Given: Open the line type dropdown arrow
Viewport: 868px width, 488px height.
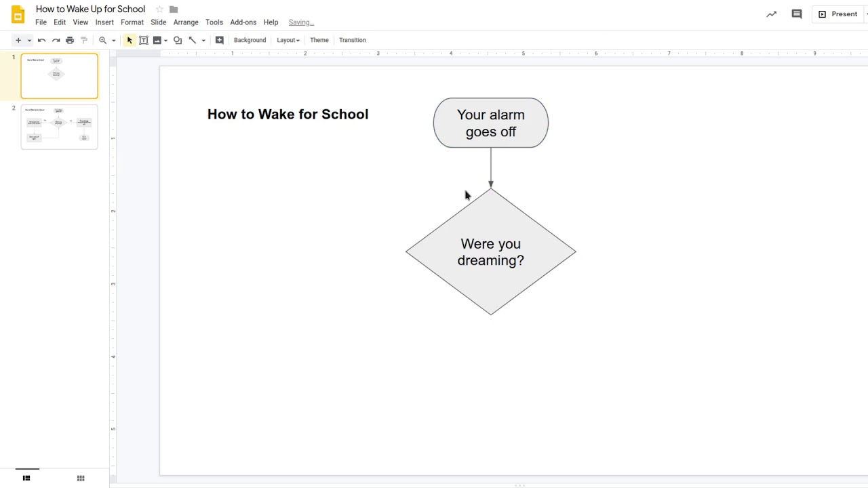Looking at the screenshot, I should click(x=203, y=40).
